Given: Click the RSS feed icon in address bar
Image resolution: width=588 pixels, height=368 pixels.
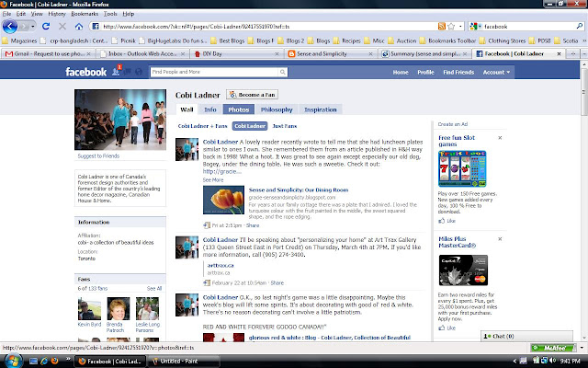Looking at the screenshot, I should [442, 27].
